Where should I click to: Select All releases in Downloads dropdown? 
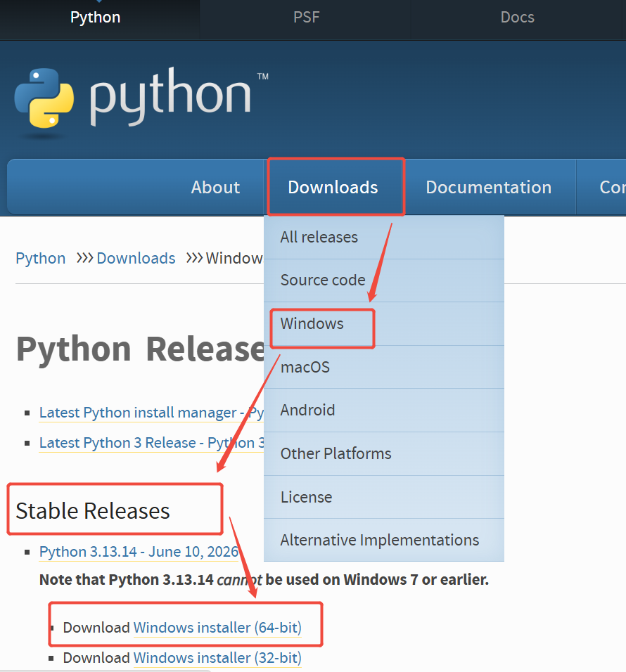(384, 237)
